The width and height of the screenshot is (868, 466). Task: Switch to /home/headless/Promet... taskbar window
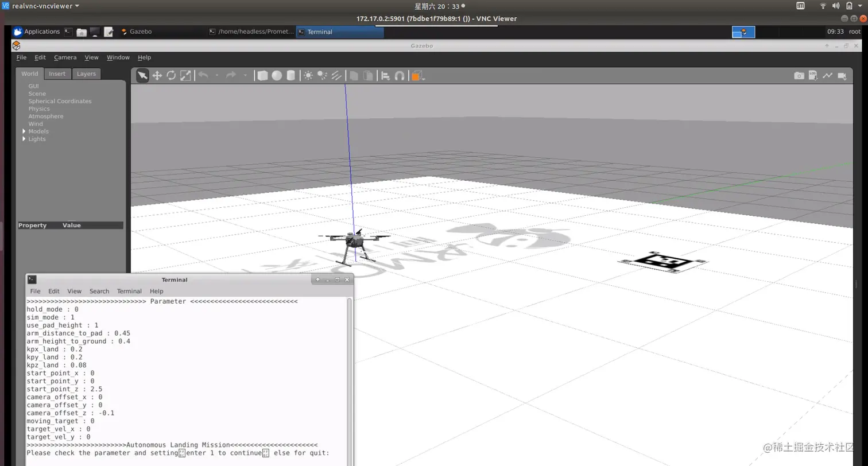pos(251,32)
